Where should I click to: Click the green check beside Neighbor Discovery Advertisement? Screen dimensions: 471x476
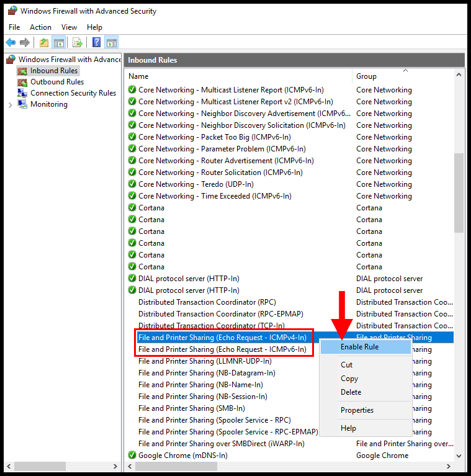[x=132, y=113]
